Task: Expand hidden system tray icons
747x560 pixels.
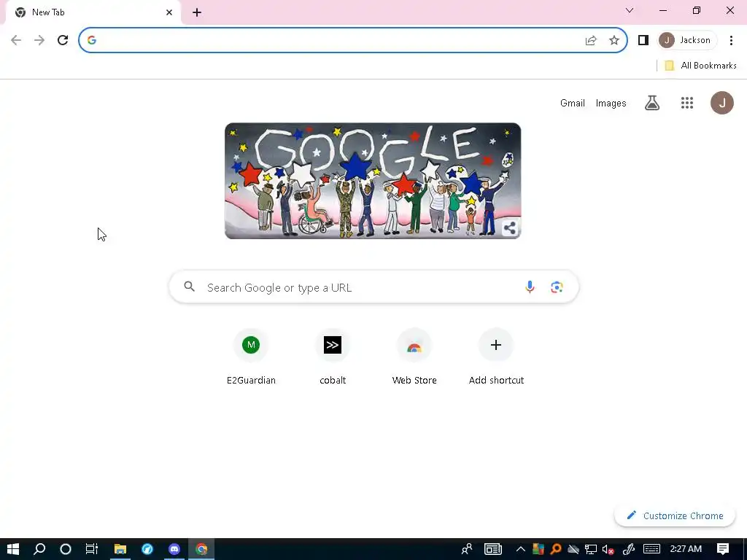Action: point(520,549)
